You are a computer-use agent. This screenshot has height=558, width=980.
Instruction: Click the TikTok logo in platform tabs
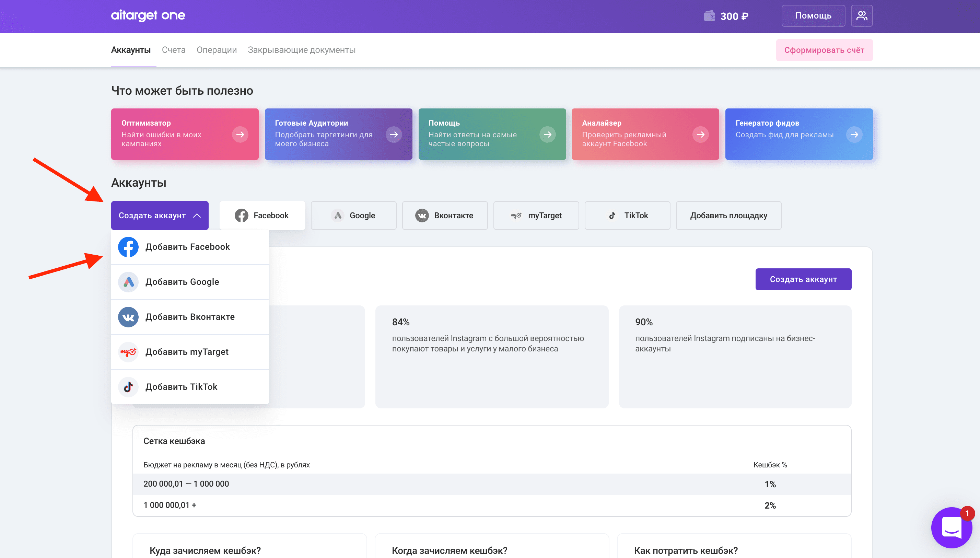(612, 216)
